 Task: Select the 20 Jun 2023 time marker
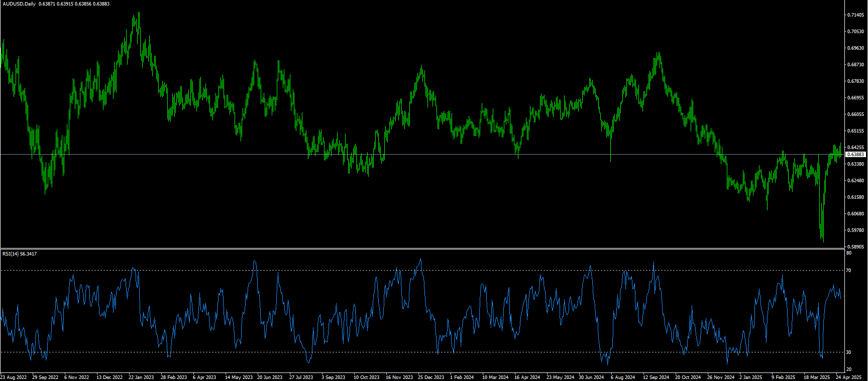270,377
